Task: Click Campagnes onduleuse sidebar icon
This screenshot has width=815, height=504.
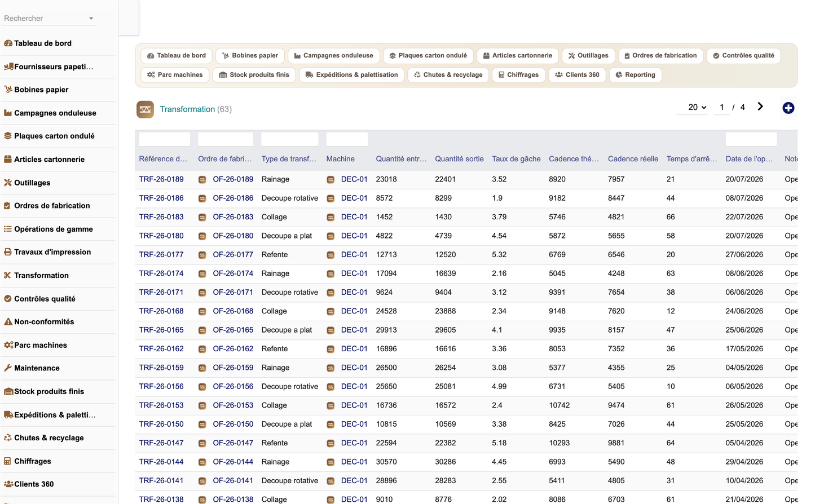Action: coord(8,113)
